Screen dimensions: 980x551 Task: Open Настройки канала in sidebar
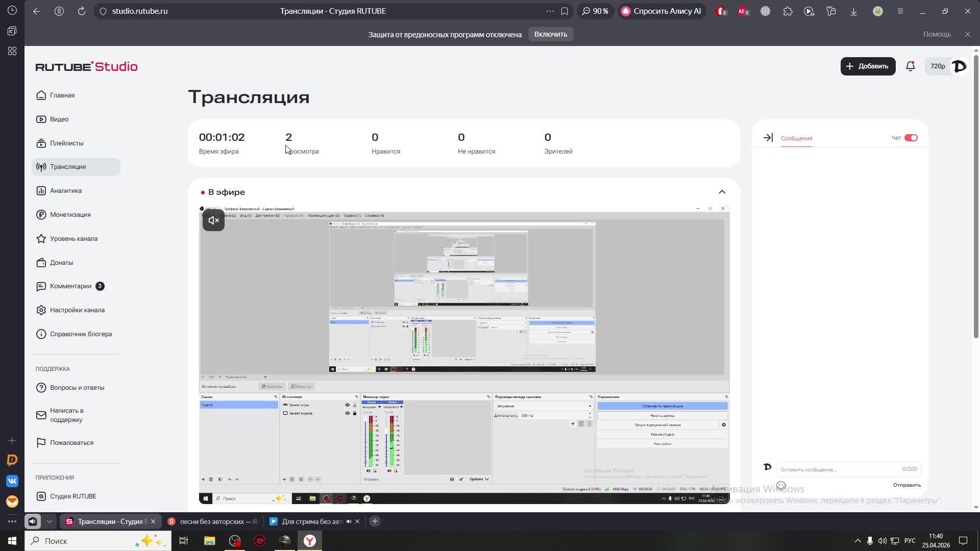coord(77,310)
